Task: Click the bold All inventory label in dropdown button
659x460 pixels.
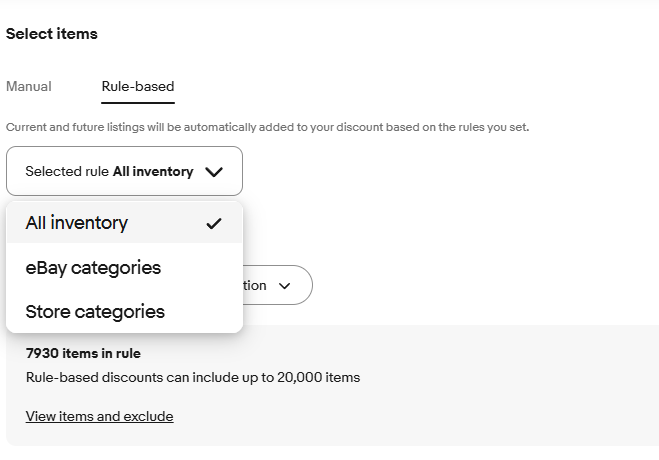Action: pyautogui.click(x=153, y=172)
